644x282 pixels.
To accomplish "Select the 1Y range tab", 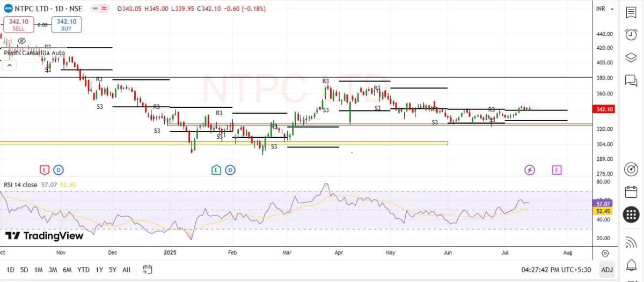I will coord(99,270).
